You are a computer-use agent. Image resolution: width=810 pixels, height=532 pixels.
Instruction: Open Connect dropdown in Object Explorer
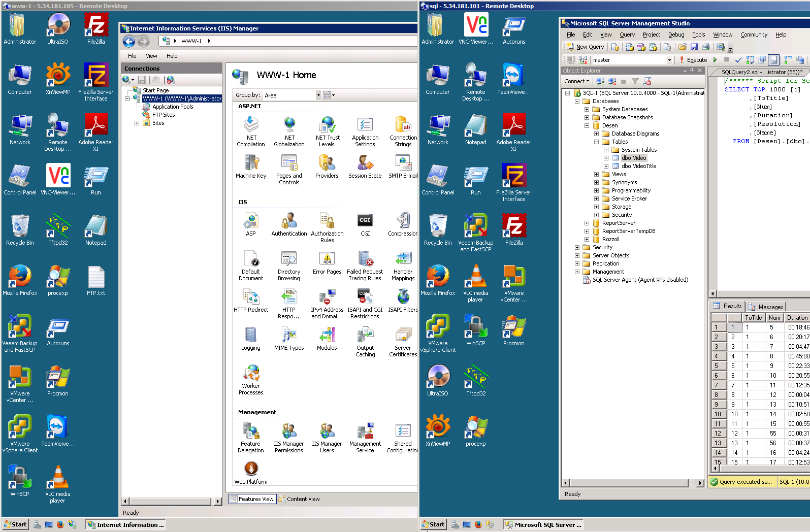coord(576,81)
